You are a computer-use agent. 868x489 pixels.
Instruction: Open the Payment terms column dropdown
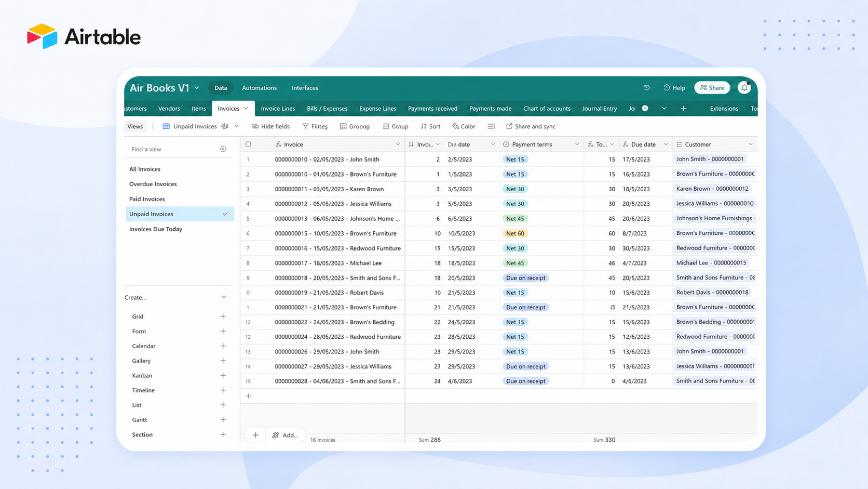[x=577, y=144]
